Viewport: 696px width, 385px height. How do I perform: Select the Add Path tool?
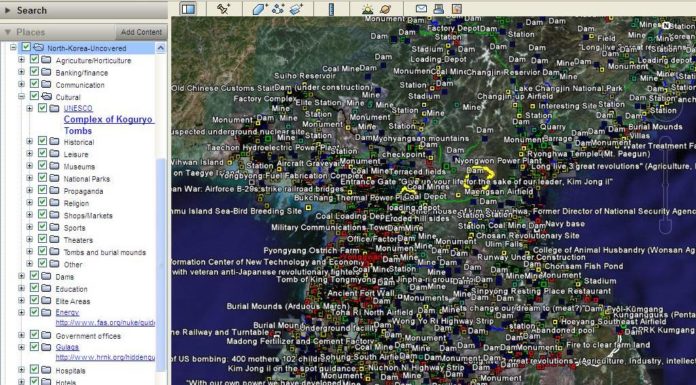coord(278,9)
